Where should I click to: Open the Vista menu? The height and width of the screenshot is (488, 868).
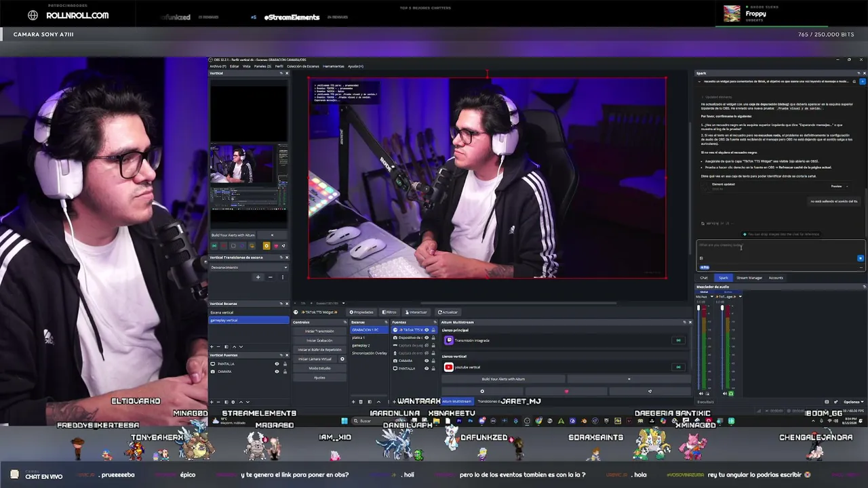[246, 66]
